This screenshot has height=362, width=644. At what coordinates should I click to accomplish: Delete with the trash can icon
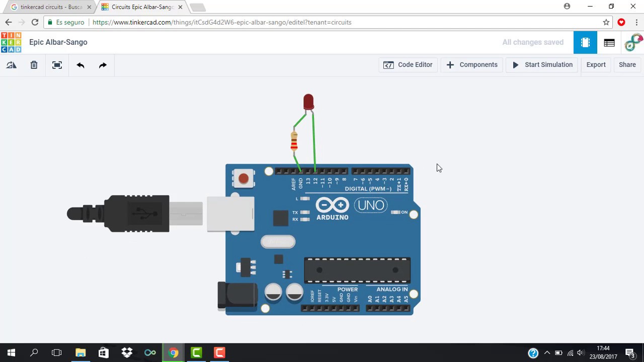coord(34,65)
